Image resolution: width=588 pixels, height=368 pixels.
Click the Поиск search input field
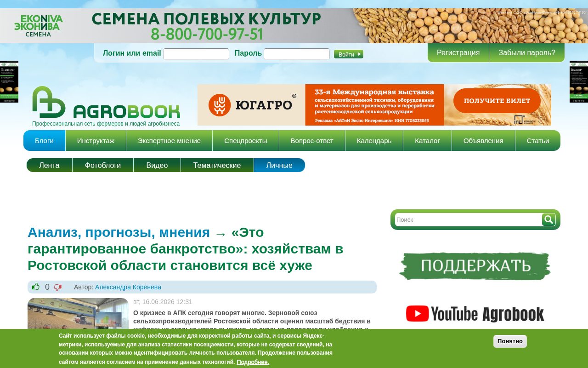468,220
